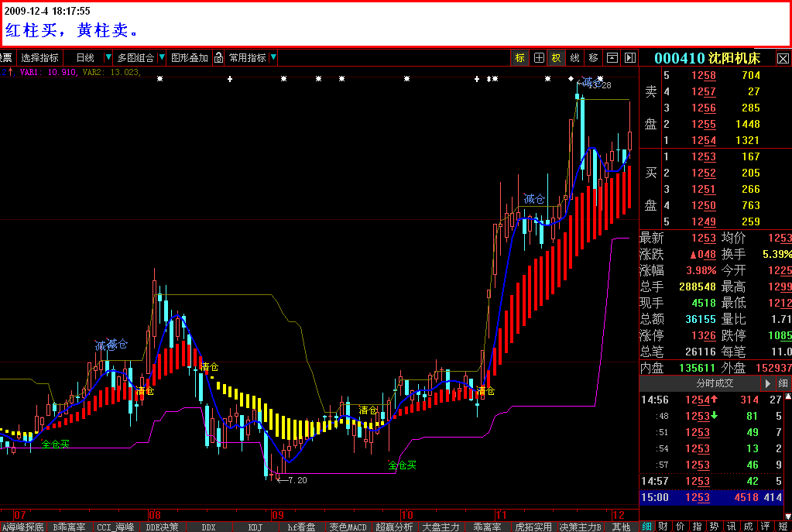Click the 选择指标 button
Viewport: 792px width, 532px height.
coord(40,58)
